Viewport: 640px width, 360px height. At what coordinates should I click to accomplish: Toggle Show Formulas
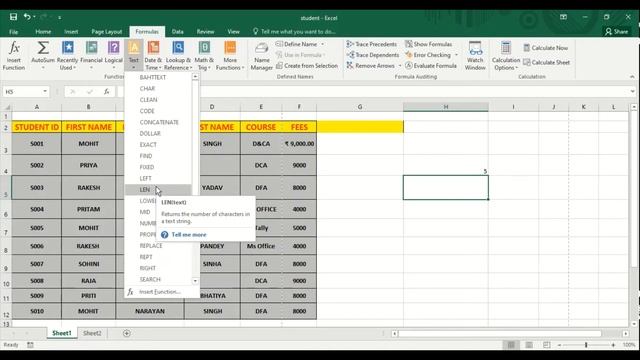[x=428, y=44]
